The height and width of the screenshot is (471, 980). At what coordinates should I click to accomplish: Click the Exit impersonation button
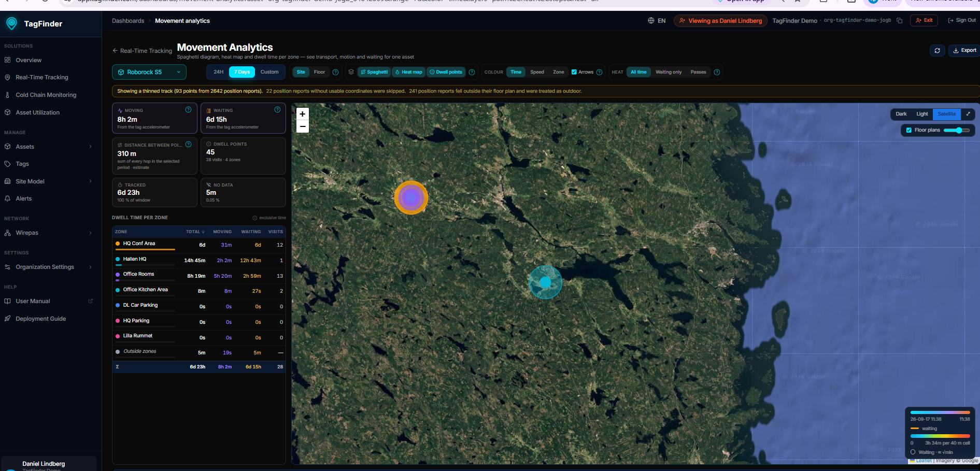click(x=924, y=21)
